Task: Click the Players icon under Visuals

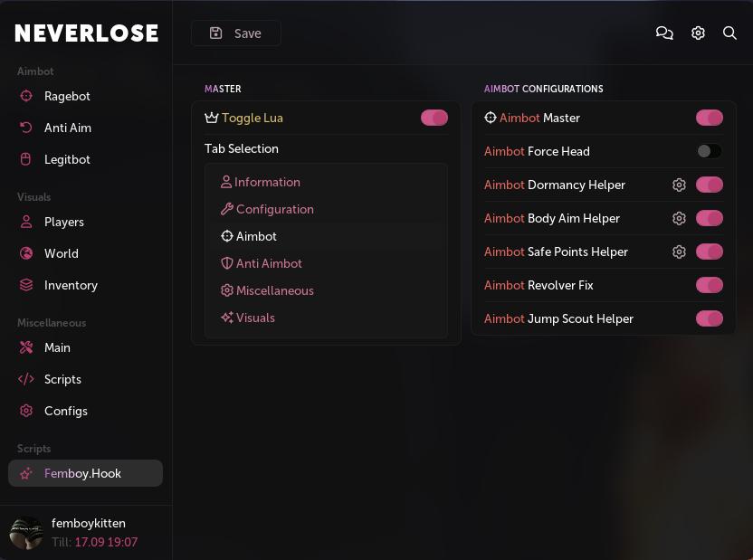Action: (x=25, y=222)
